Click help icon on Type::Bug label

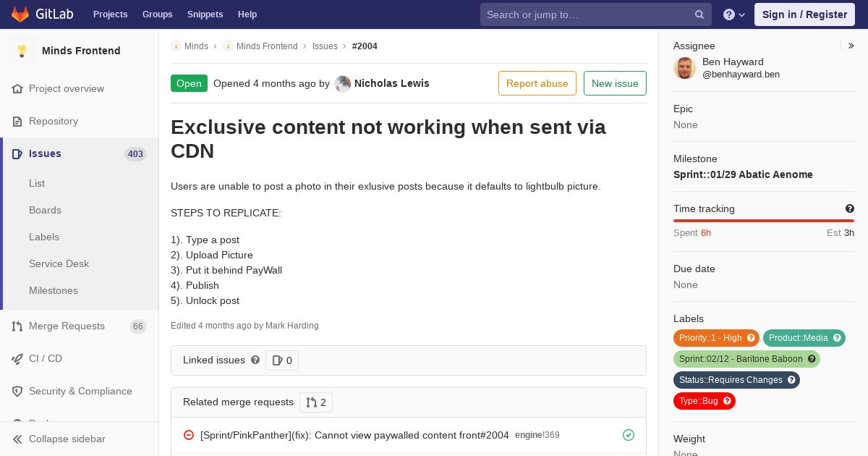pos(727,401)
